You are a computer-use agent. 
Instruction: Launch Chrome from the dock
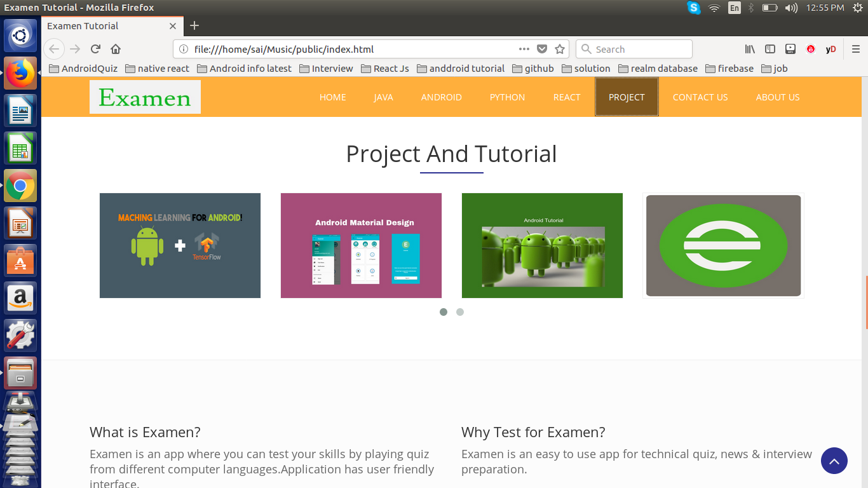[20, 186]
